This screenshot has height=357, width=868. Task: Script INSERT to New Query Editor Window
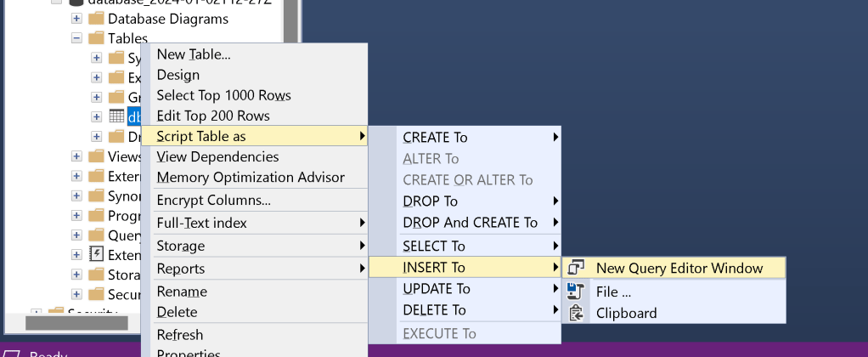[674, 269]
